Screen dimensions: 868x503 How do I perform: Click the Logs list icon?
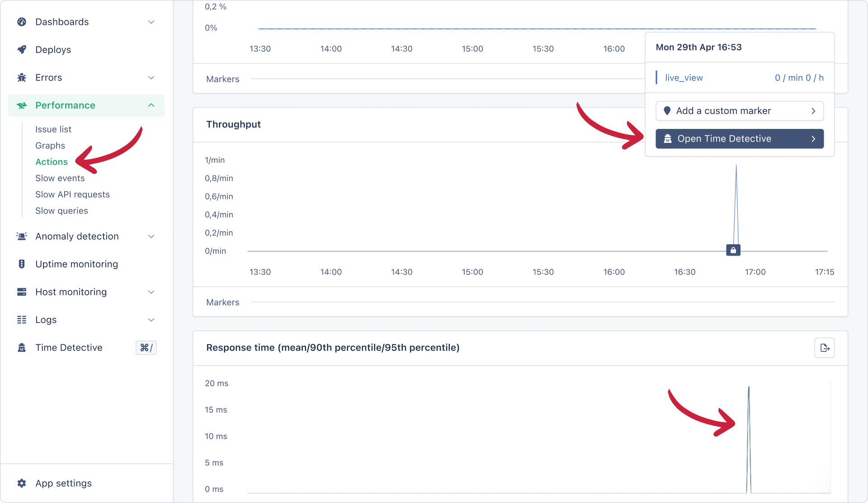[22, 320]
